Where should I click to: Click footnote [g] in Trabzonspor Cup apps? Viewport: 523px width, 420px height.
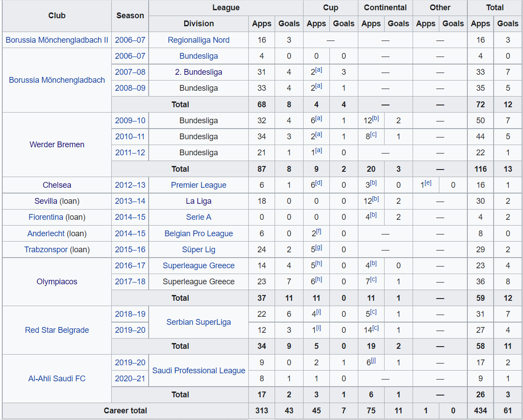click(x=319, y=247)
